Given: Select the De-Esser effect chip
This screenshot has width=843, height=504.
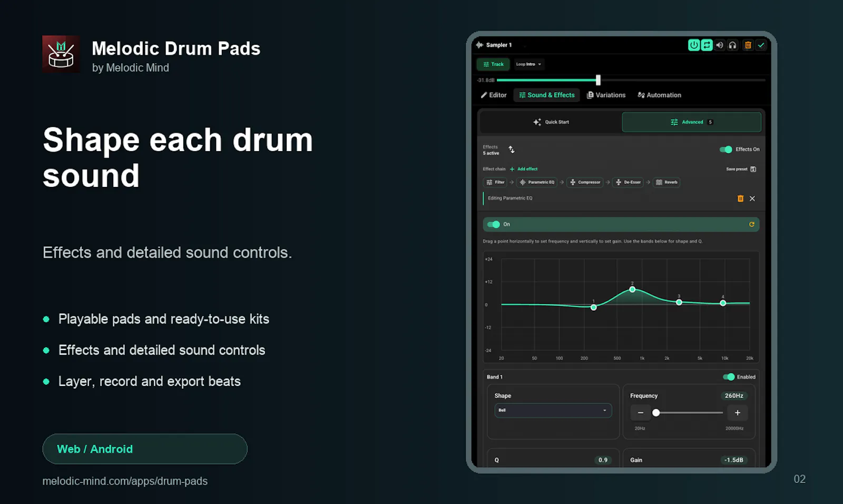Looking at the screenshot, I should click(628, 182).
